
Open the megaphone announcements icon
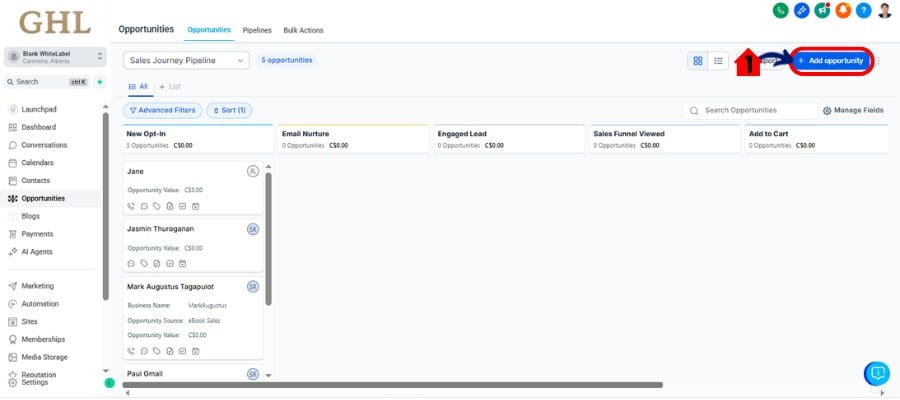[822, 10]
